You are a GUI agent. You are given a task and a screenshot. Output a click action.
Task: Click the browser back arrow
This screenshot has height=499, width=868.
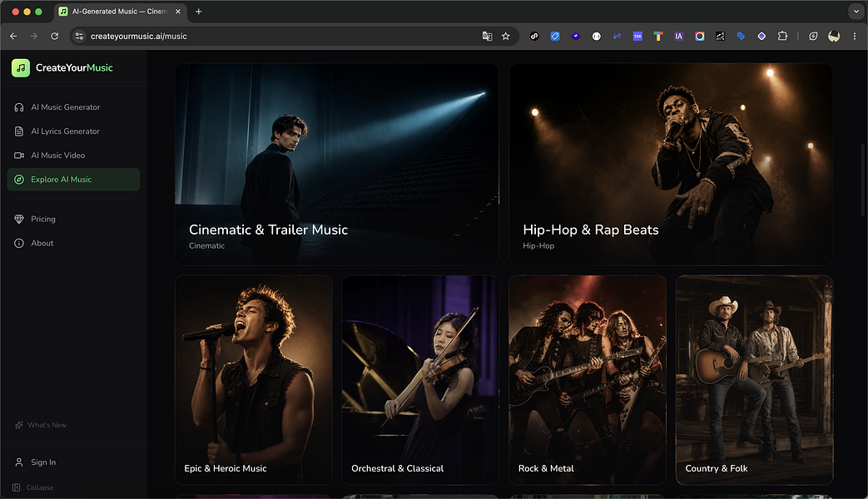[13, 36]
